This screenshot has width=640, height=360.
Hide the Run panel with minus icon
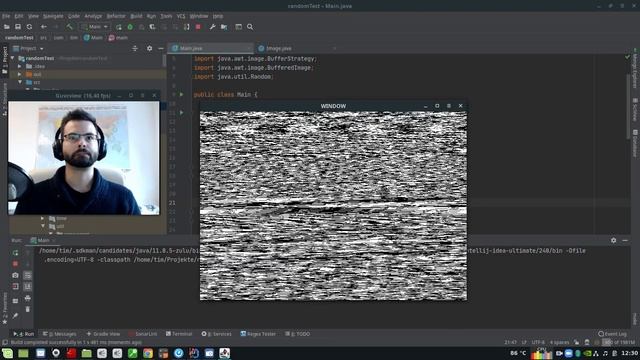tap(625, 240)
